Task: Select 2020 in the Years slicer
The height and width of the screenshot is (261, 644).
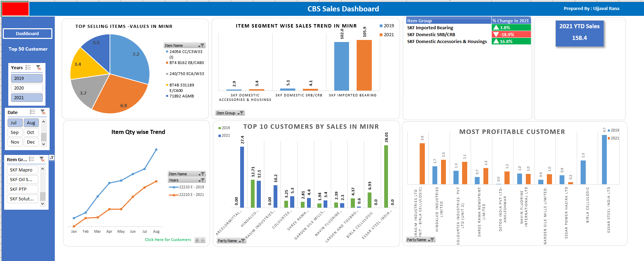Action: 27,88
